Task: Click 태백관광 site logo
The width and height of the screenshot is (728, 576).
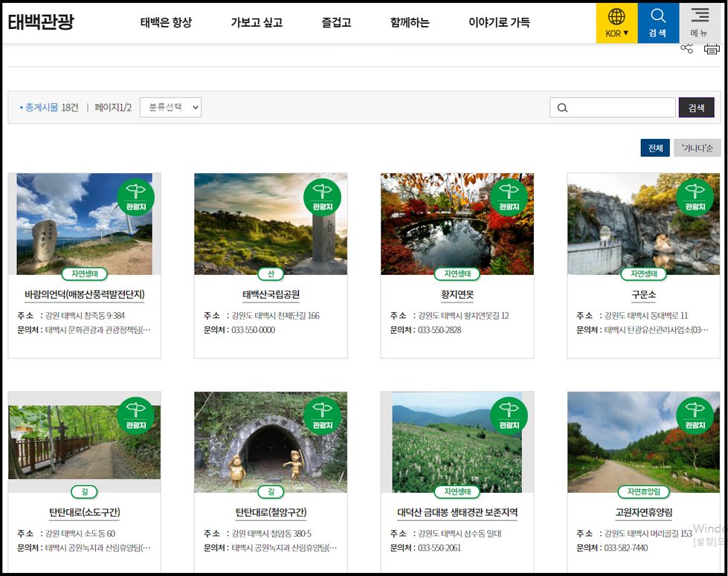Action: [x=41, y=22]
